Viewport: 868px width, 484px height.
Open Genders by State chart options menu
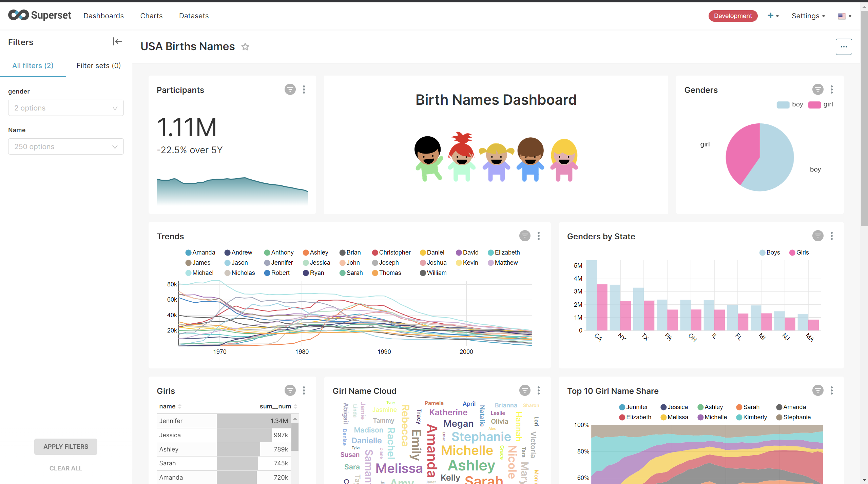click(x=831, y=236)
